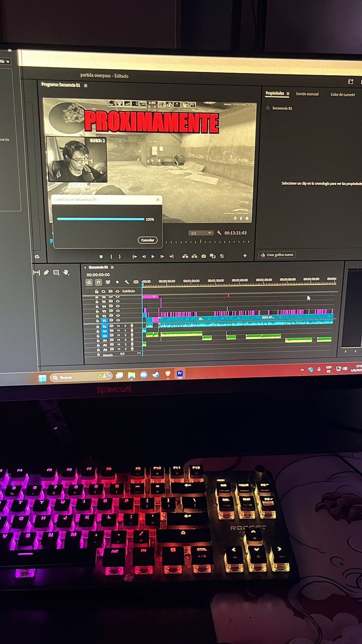Click the Captions CC icon in timeline
Viewport: 362px width, 644px height.
click(x=136, y=282)
